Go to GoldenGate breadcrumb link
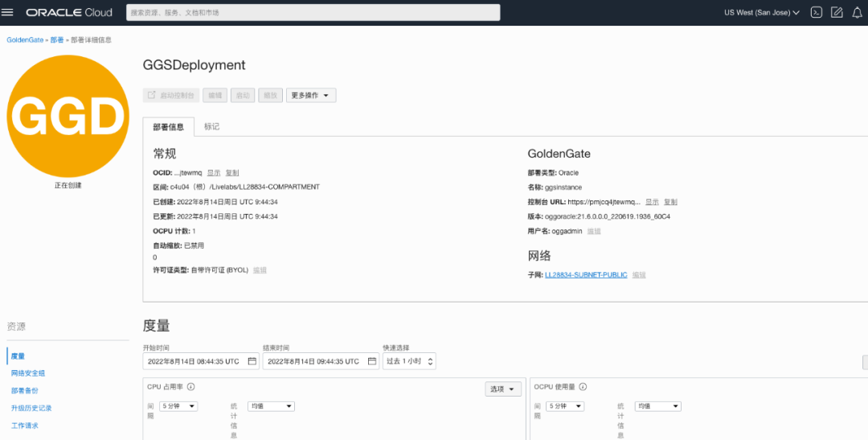The width and height of the screenshot is (868, 440). [25, 40]
